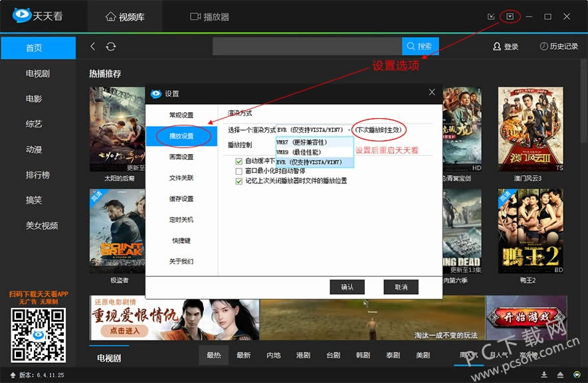Uncheck 记忆上次关闭播放器时文件的播放位置
This screenshot has height=383, width=588.
[239, 181]
